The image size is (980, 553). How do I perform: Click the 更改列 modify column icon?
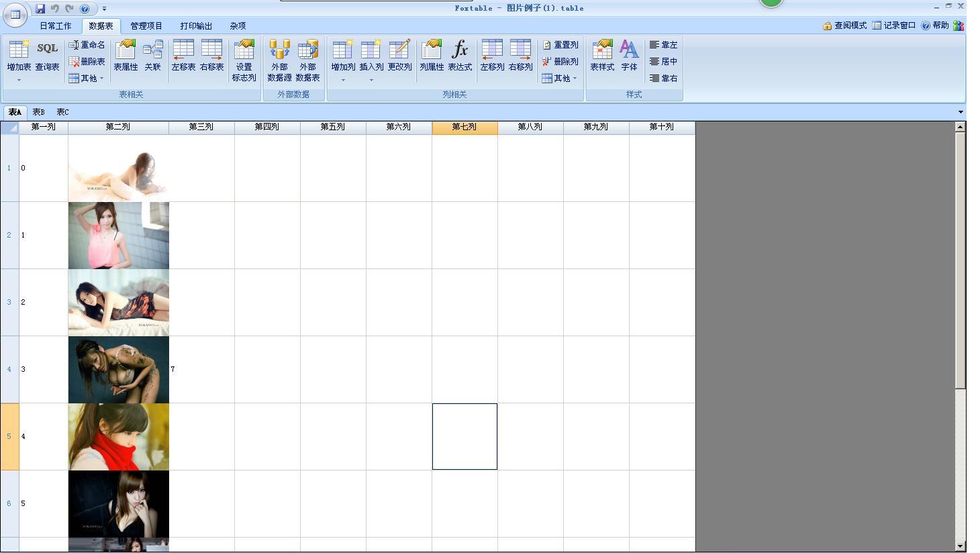pos(399,55)
